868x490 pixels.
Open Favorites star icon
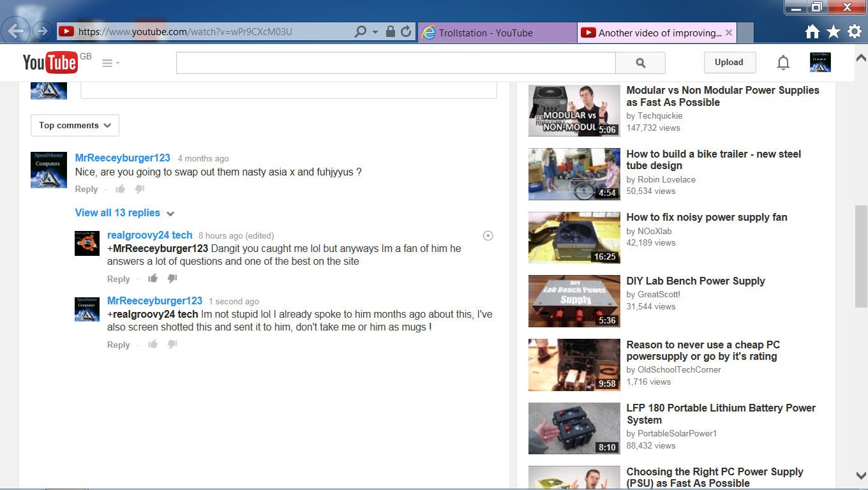click(833, 32)
